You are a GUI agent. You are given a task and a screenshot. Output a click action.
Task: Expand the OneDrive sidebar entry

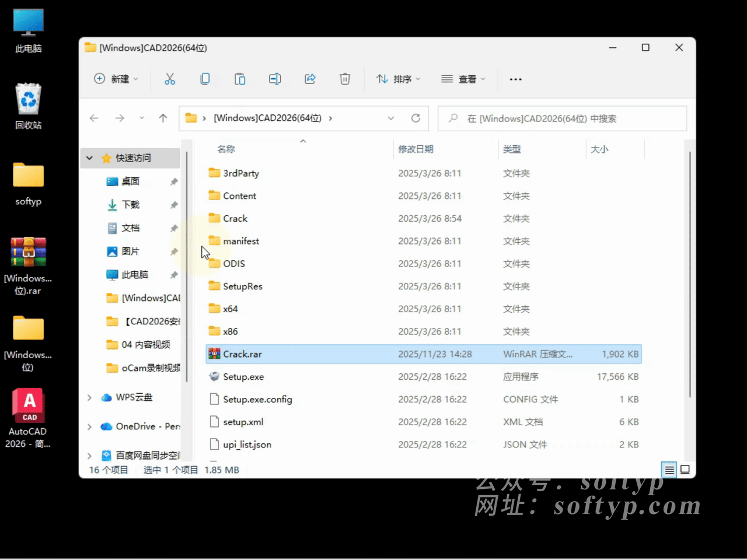[89, 426]
